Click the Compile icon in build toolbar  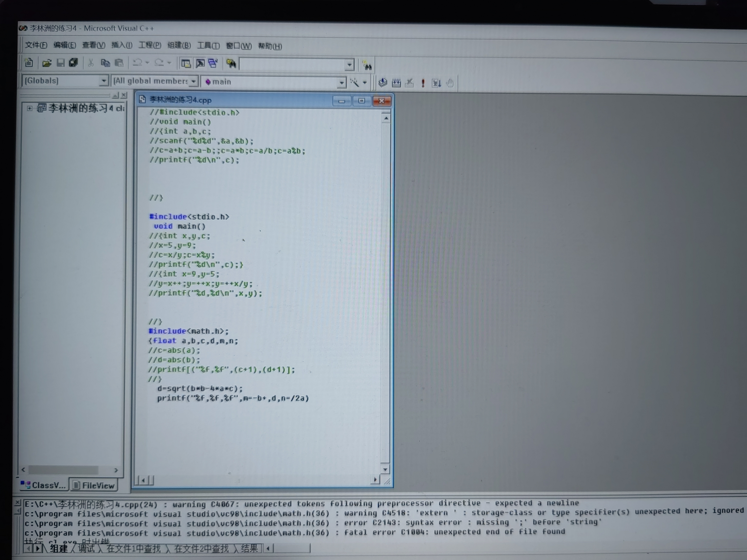click(383, 83)
